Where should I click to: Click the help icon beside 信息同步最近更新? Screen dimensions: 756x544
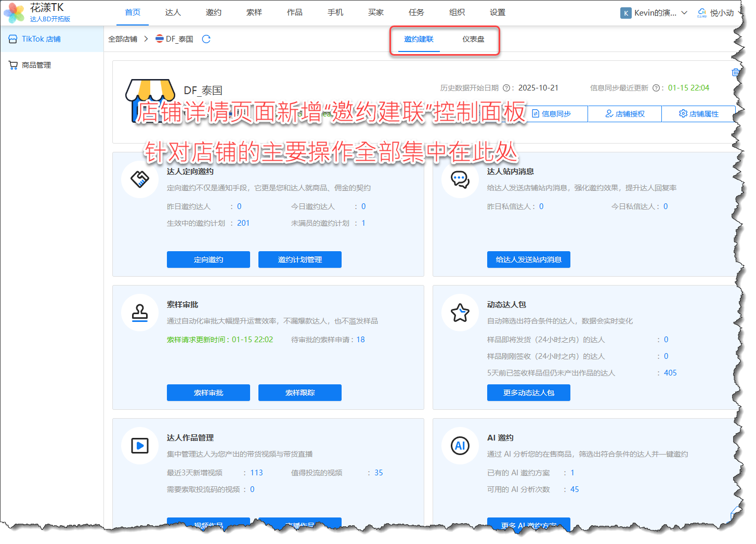coord(656,88)
